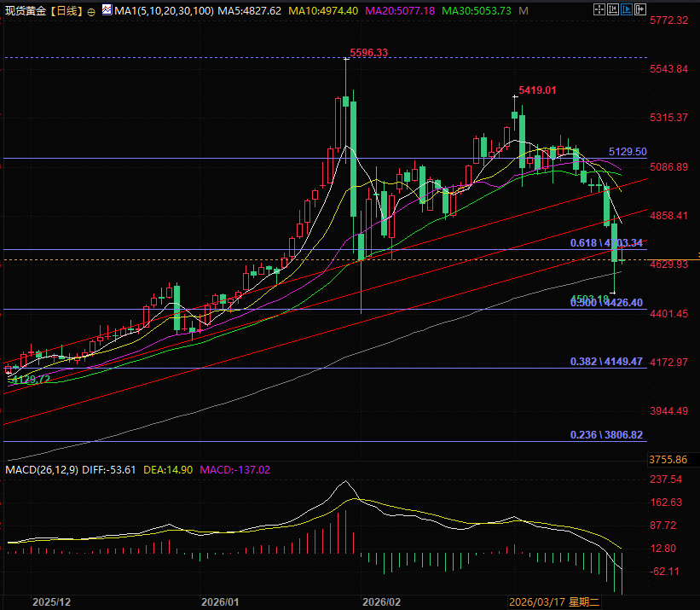The width and height of the screenshot is (700, 610).
Task: Click the DEA:14.90 readout
Action: click(168, 470)
